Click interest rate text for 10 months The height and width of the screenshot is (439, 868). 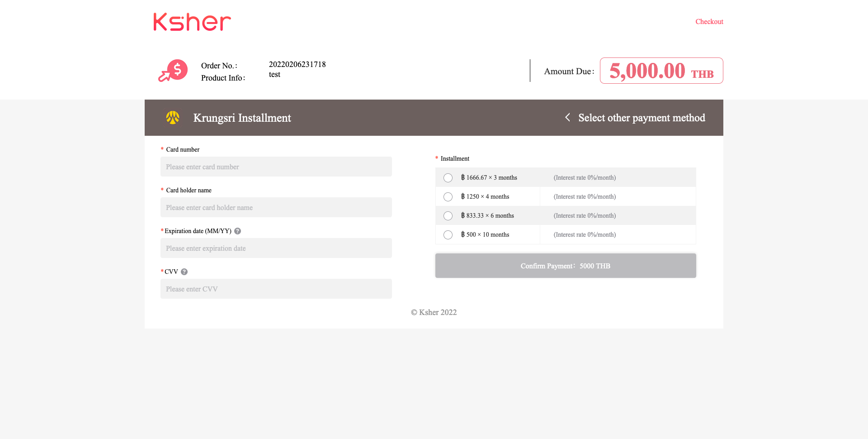click(x=585, y=234)
